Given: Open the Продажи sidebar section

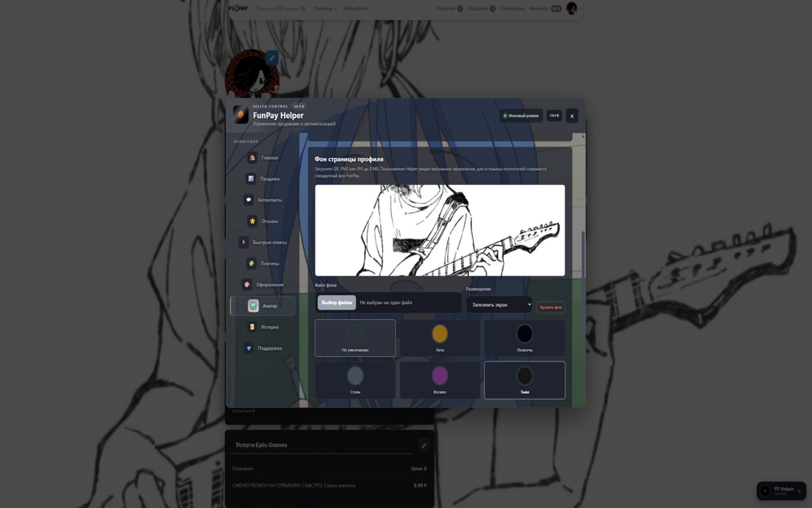Looking at the screenshot, I should click(x=263, y=179).
